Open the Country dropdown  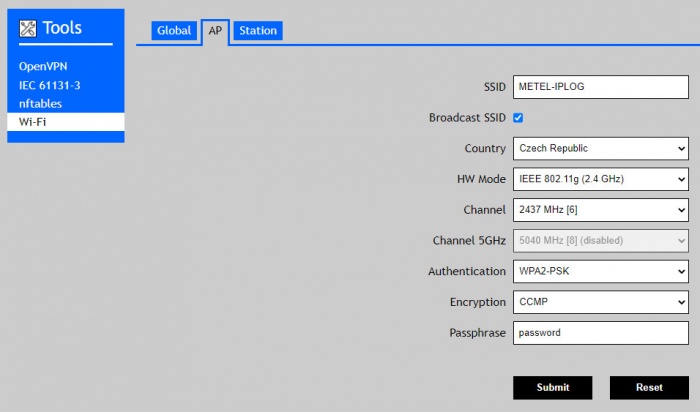coord(600,149)
